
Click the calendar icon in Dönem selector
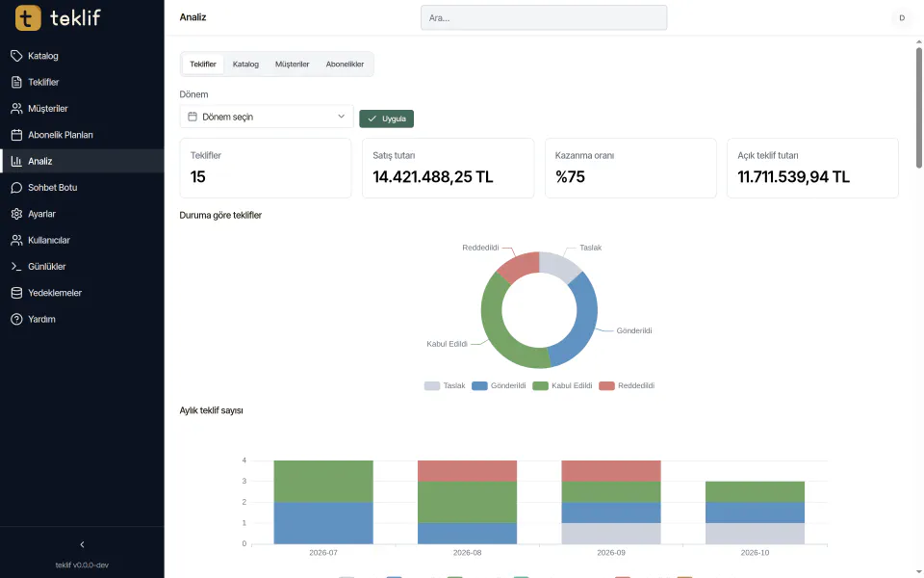192,117
